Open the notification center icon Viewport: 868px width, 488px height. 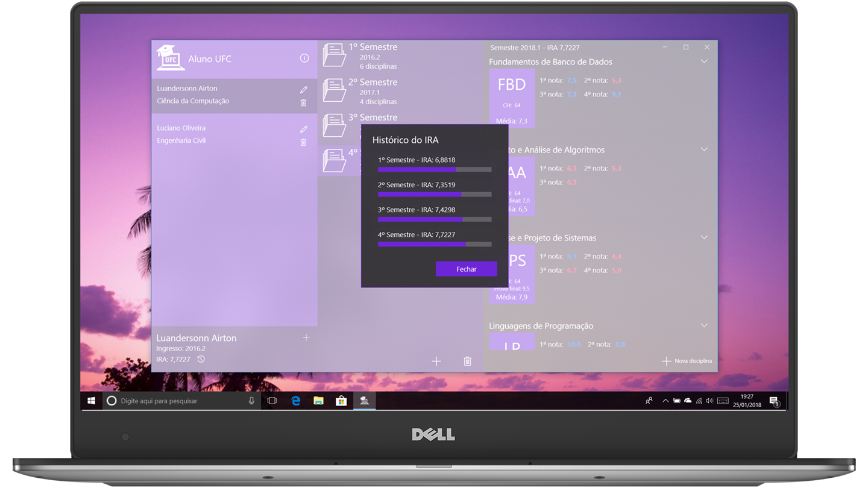pos(775,401)
